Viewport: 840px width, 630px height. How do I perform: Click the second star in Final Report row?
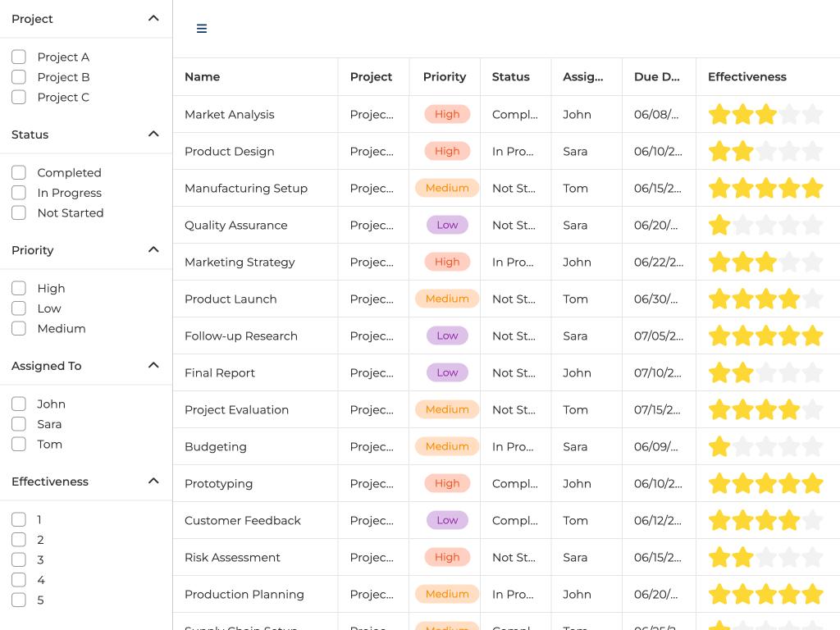743,373
